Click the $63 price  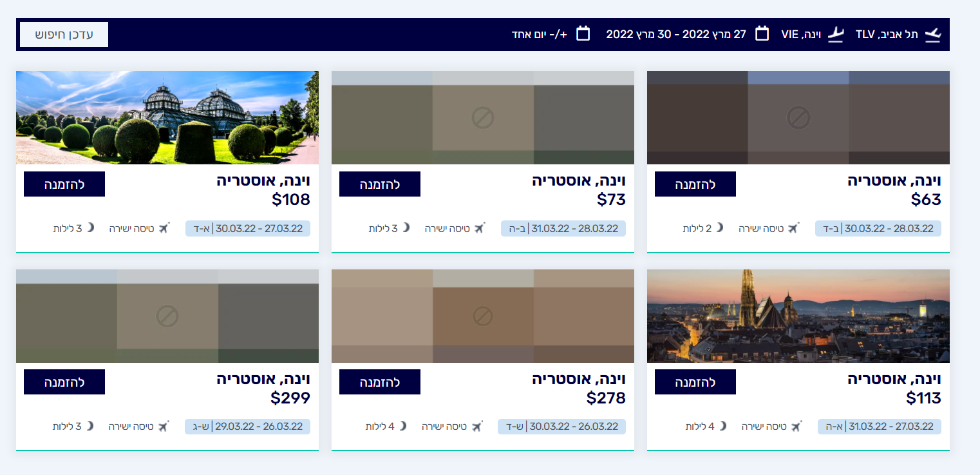click(926, 200)
